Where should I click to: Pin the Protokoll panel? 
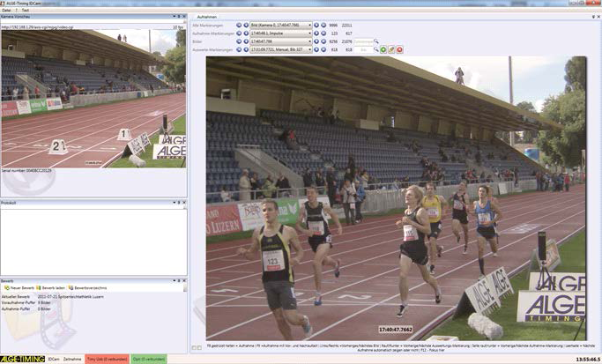pos(179,203)
